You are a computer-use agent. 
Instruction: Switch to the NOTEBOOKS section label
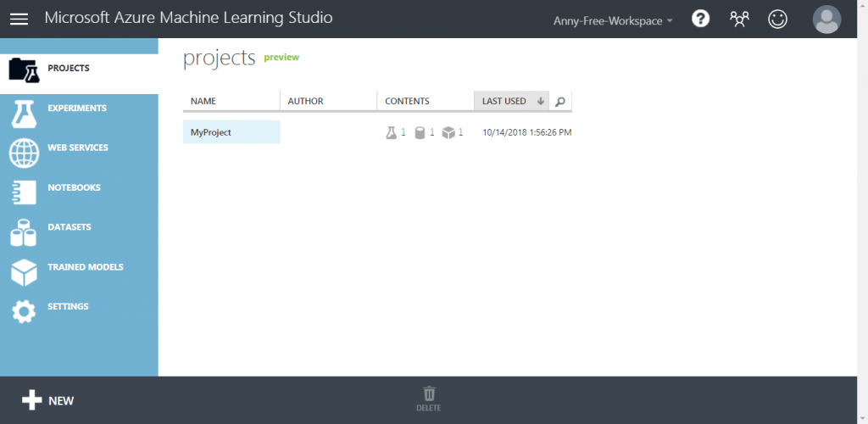pyautogui.click(x=75, y=187)
